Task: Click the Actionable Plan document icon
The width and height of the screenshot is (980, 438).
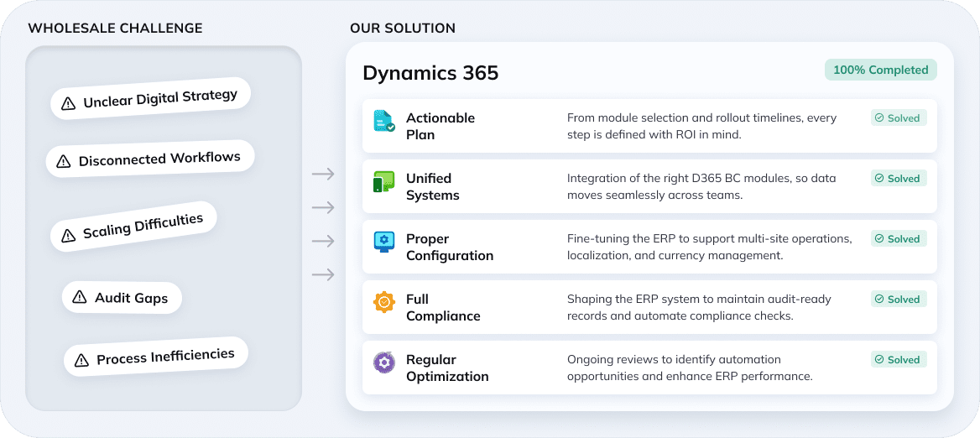Action: pyautogui.click(x=383, y=121)
